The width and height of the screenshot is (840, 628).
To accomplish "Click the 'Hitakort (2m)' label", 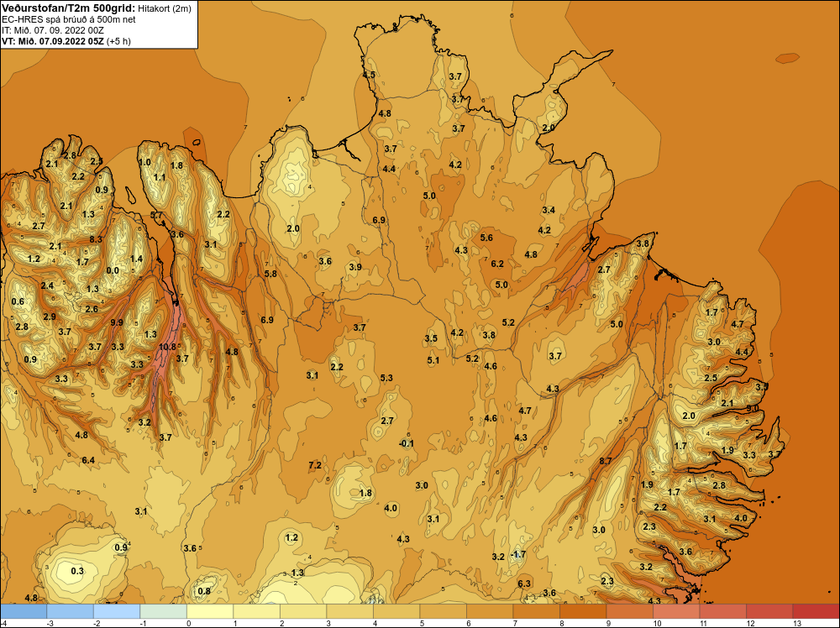I will [164, 8].
